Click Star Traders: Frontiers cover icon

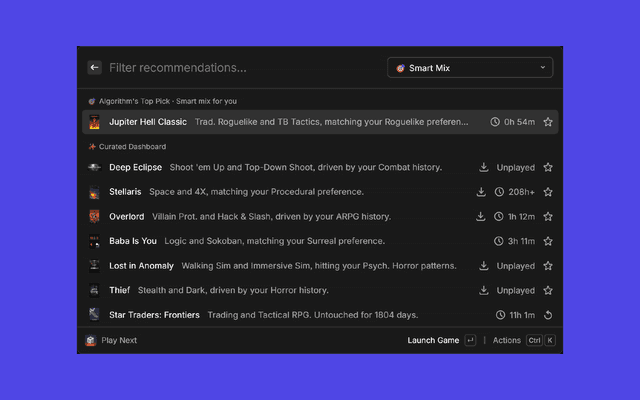(x=94, y=315)
